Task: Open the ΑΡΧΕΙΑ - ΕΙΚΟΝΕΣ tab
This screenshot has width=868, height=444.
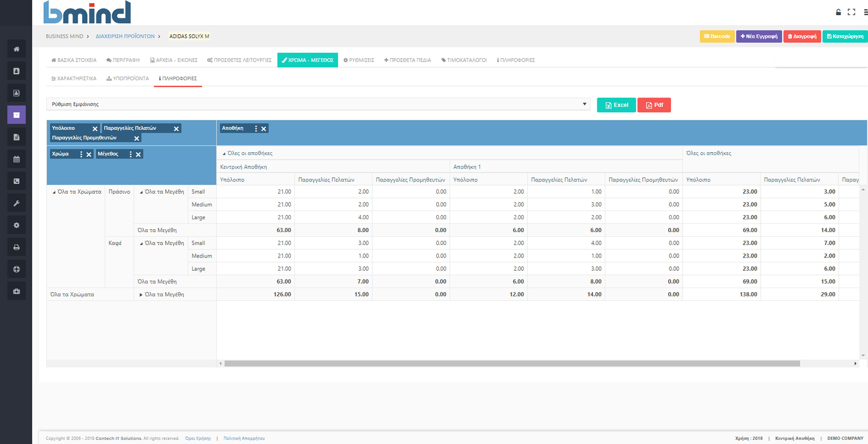Action: coord(174,60)
